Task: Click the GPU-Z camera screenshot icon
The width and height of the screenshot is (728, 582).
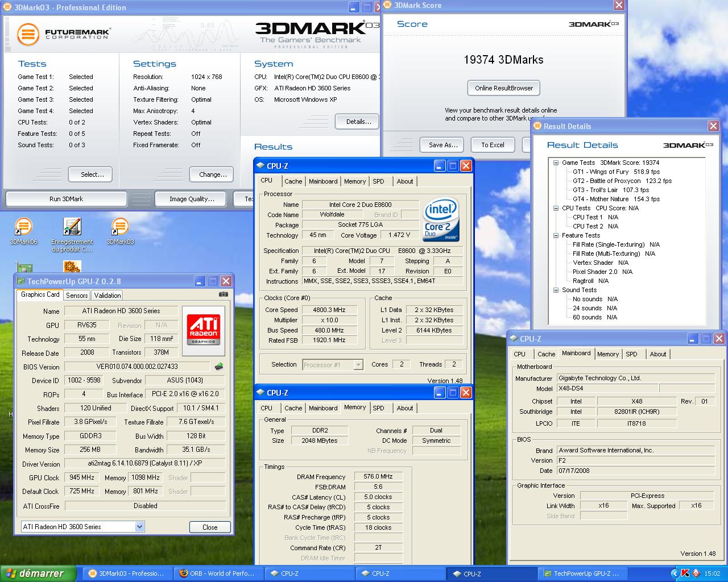Action: click(224, 294)
